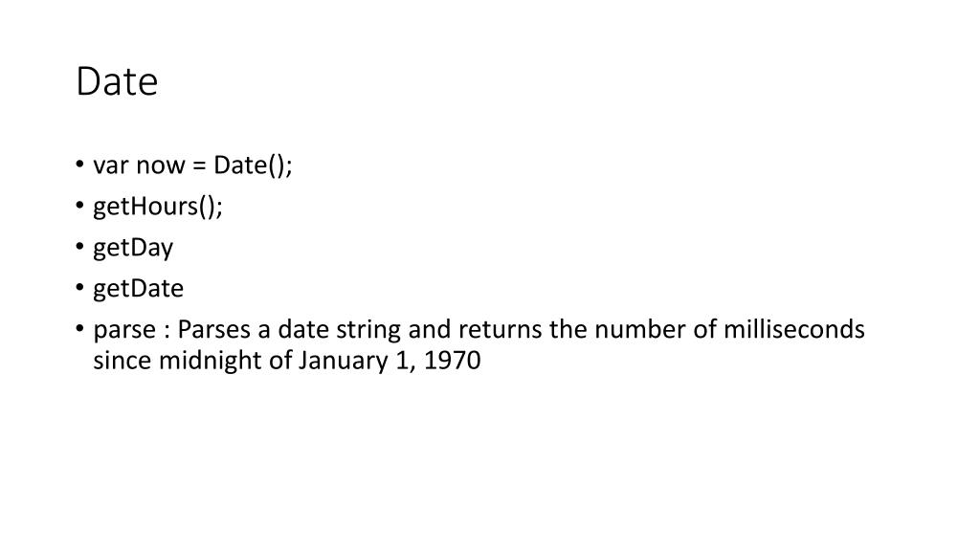Click the "getDay" bullet text
Screen dimensions: 980x551
point(133,248)
